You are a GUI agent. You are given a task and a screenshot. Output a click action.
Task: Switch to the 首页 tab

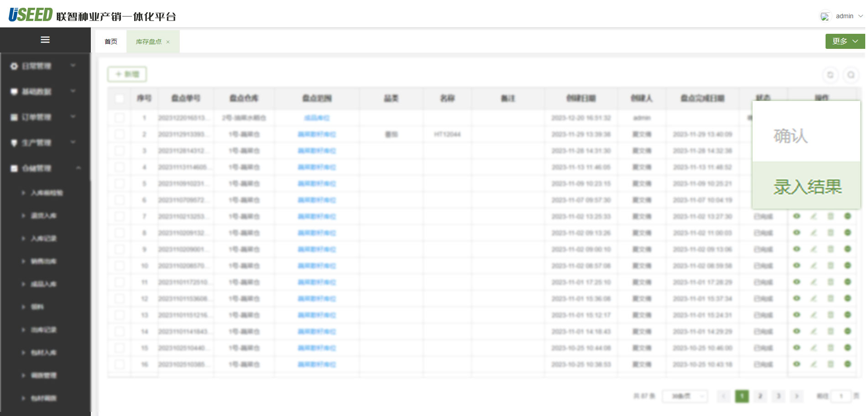(111, 42)
